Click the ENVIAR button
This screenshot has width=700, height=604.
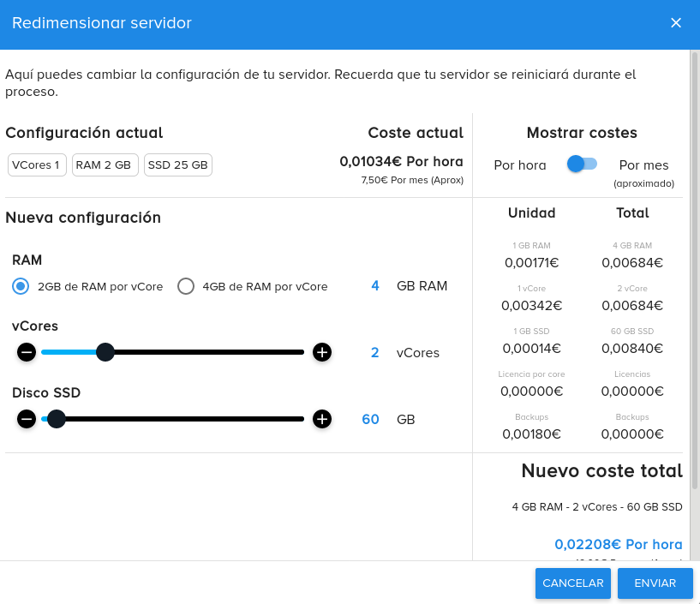pyautogui.click(x=655, y=583)
